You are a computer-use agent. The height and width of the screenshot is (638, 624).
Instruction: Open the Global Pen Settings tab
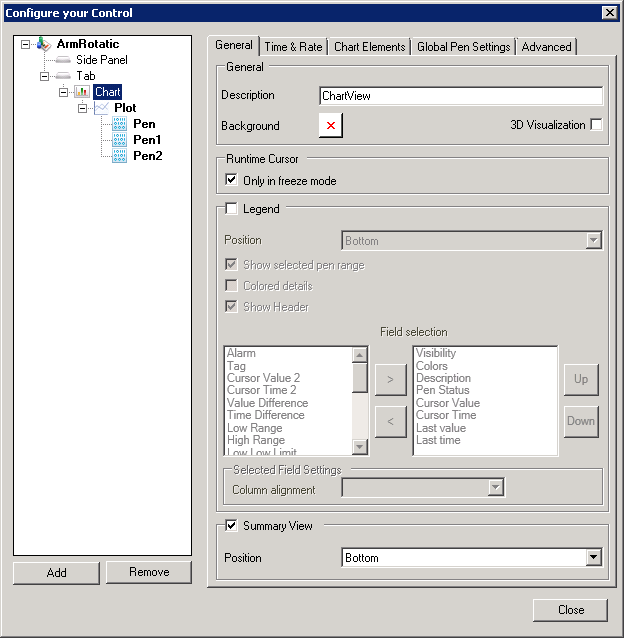[x=463, y=47]
